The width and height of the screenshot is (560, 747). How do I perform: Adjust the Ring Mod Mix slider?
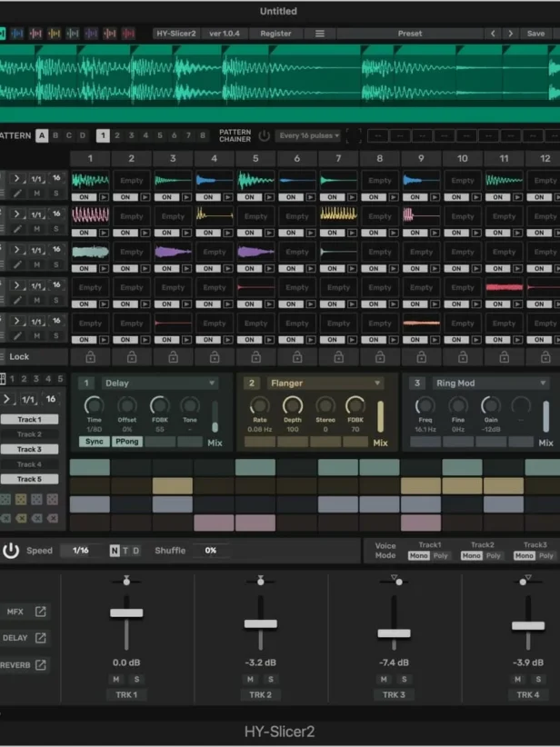pyautogui.click(x=545, y=417)
